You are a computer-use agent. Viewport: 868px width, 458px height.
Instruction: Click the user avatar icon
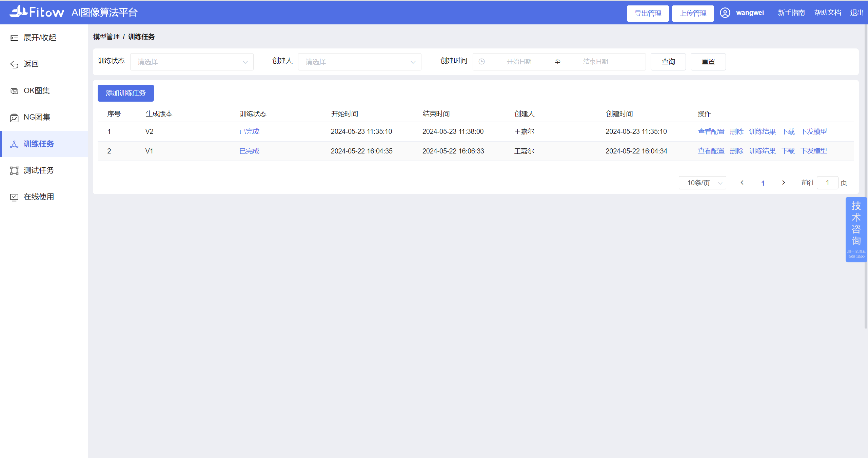pyautogui.click(x=725, y=13)
